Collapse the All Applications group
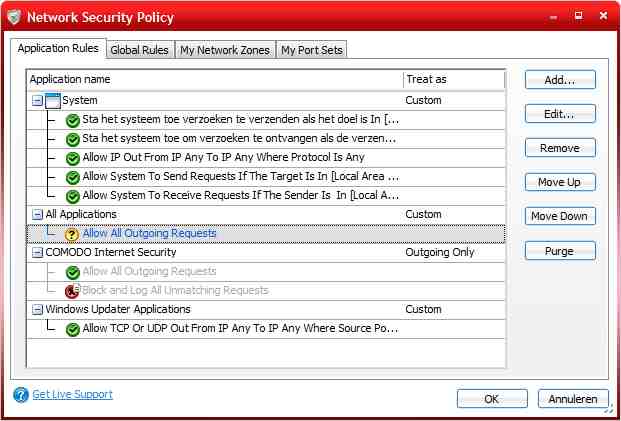Image resolution: width=621 pixels, height=421 pixels. click(37, 215)
